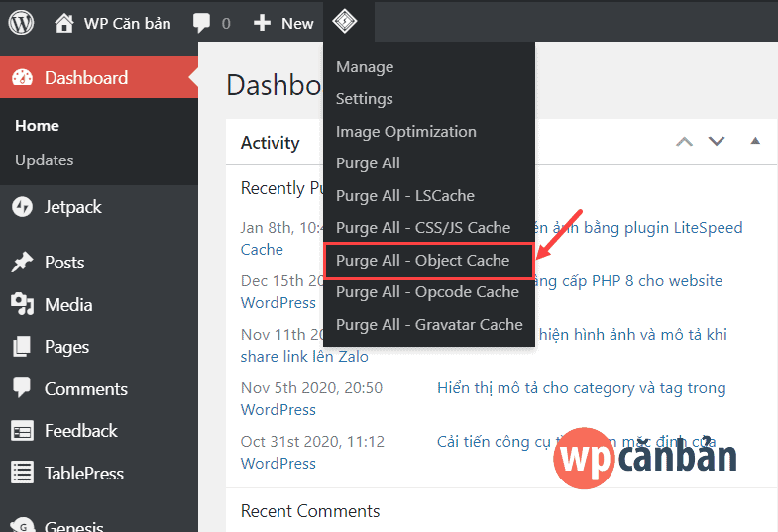778x532 pixels.
Task: Click the TablePress table icon
Action: tap(23, 473)
